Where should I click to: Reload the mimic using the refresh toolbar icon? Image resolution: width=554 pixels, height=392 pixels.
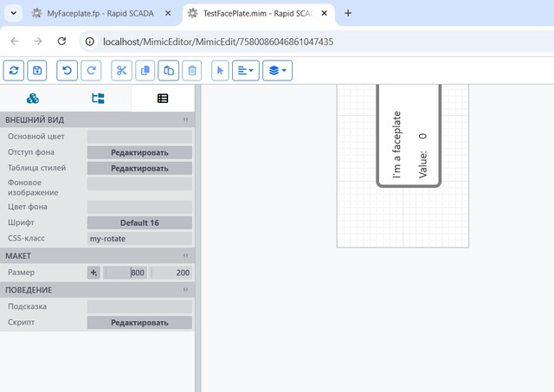pyautogui.click(x=14, y=71)
